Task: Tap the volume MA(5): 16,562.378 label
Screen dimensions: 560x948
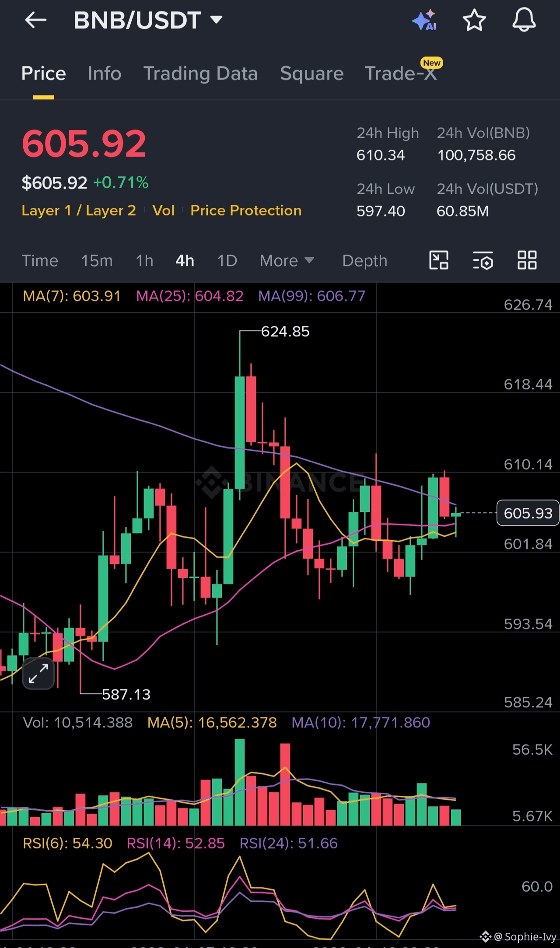Action: pos(212,722)
